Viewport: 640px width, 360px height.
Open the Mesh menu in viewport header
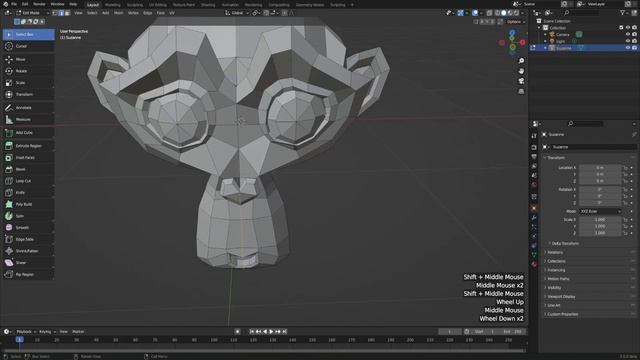(x=118, y=13)
